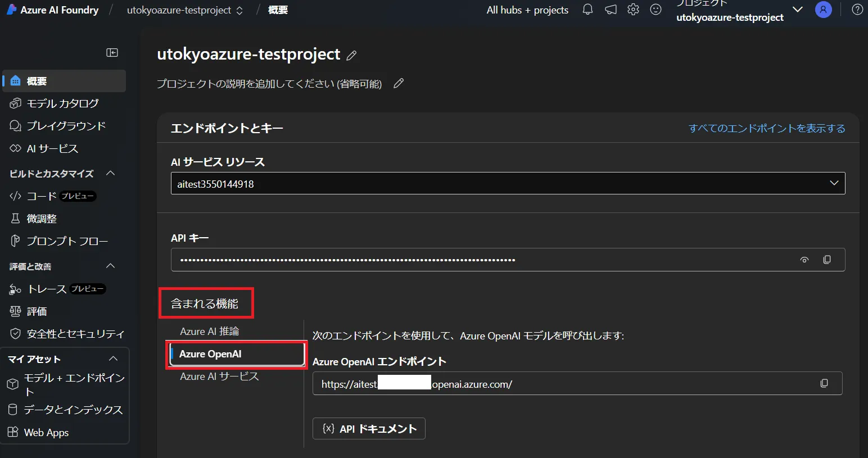Image resolution: width=868 pixels, height=458 pixels.
Task: Collapse the マイ アセット section
Action: 113,359
